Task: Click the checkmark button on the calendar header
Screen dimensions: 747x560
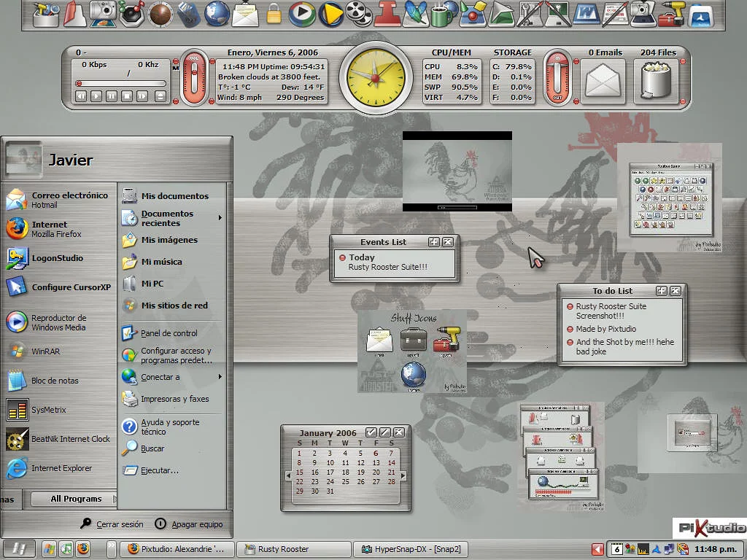Action: tap(371, 432)
